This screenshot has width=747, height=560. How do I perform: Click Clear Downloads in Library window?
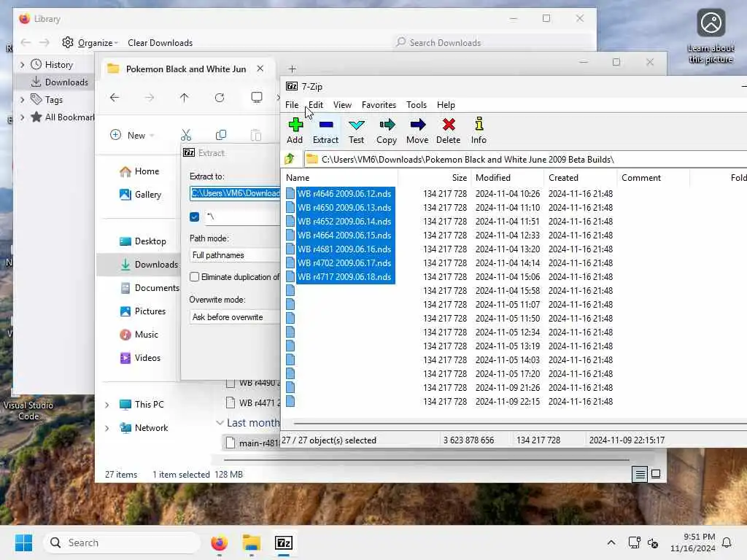160,43
